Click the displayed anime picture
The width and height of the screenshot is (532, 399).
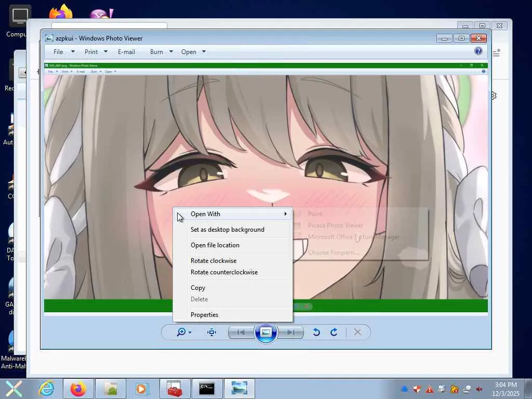[265, 187]
